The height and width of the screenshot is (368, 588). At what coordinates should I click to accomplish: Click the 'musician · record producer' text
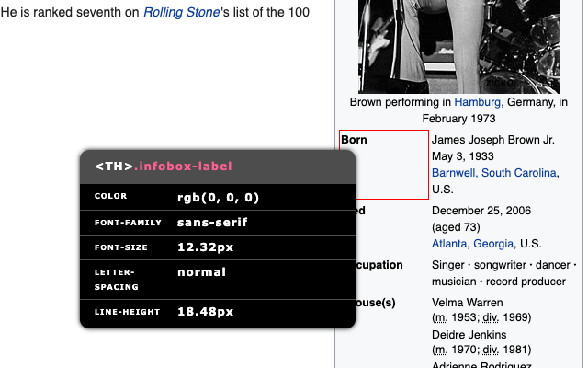(x=499, y=282)
